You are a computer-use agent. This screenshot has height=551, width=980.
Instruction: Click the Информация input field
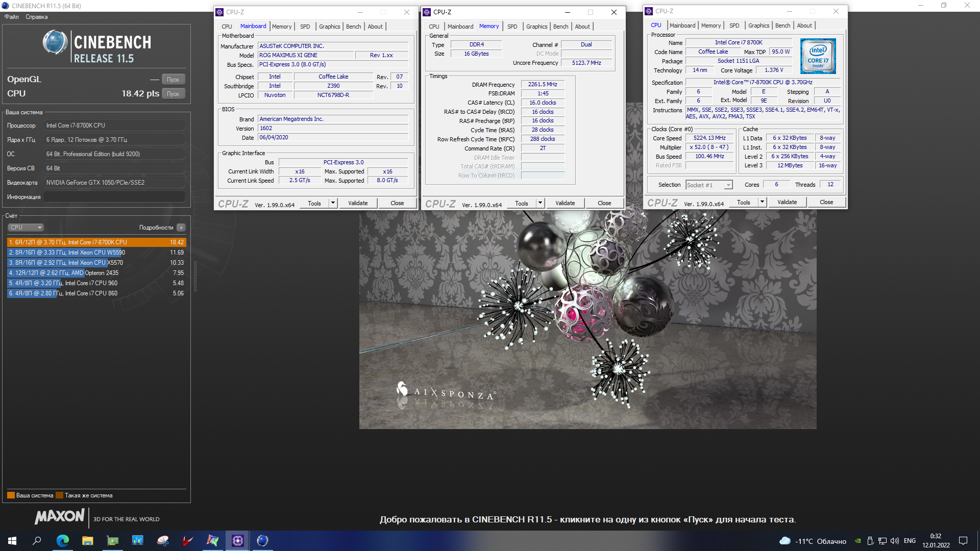pyautogui.click(x=114, y=197)
